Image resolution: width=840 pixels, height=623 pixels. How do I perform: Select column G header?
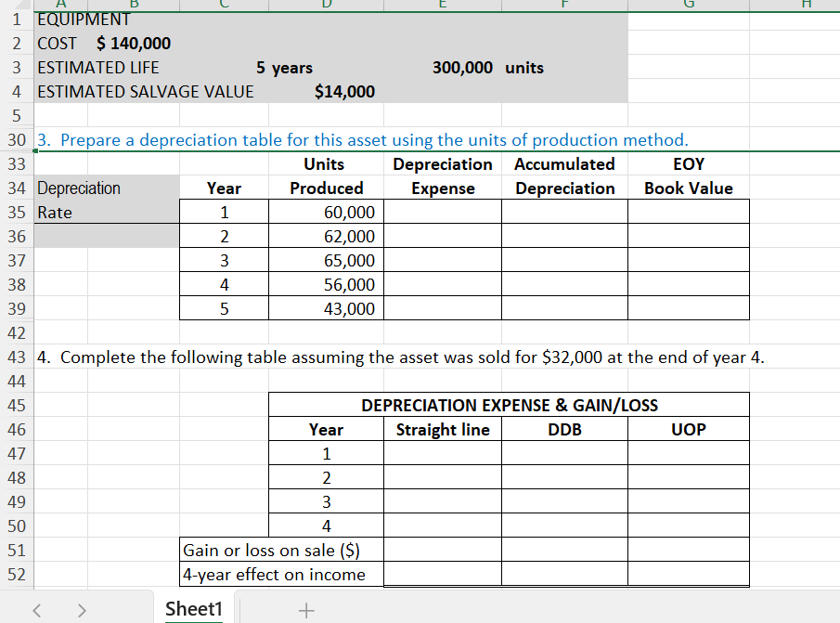tap(689, 5)
